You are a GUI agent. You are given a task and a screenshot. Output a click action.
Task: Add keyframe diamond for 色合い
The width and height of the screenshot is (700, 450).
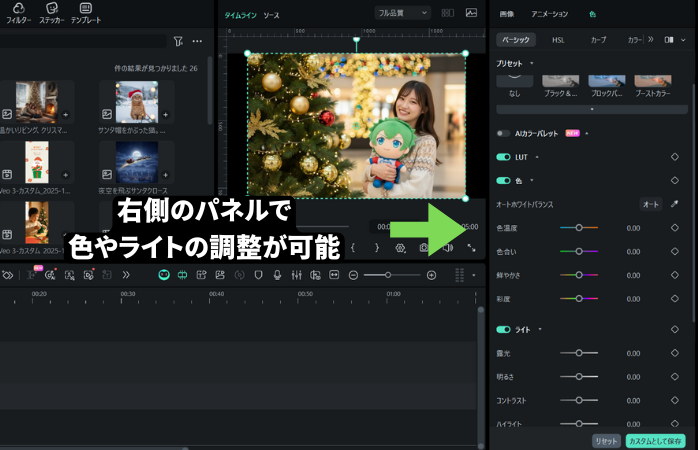pyautogui.click(x=675, y=251)
